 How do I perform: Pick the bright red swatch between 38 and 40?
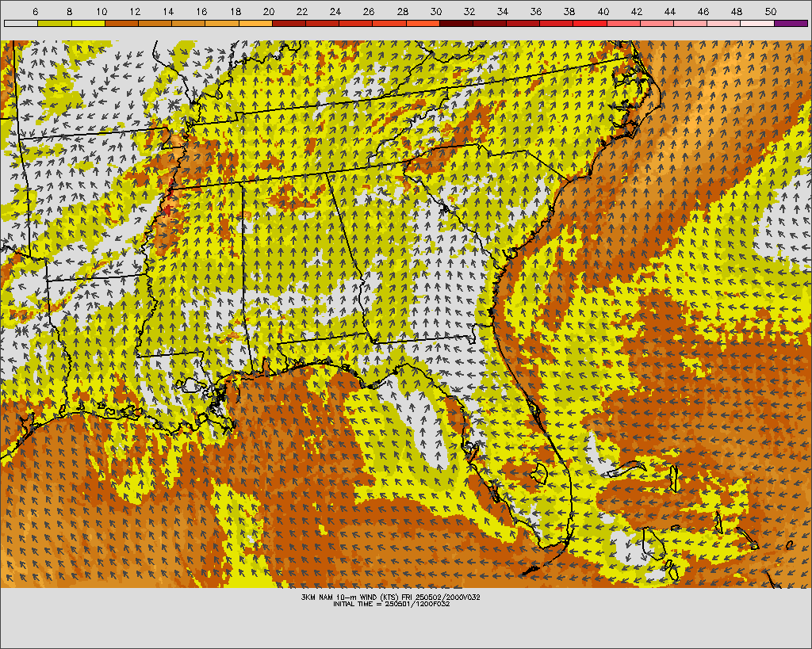click(x=590, y=23)
